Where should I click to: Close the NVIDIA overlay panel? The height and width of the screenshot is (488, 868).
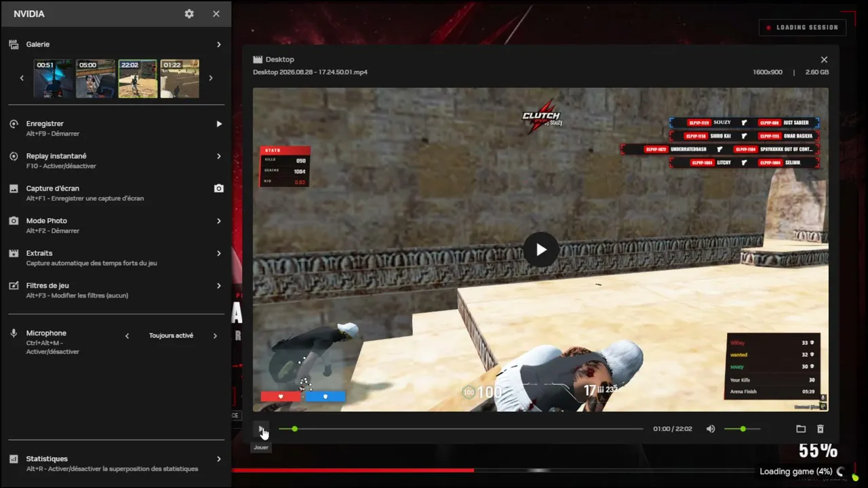pos(216,14)
